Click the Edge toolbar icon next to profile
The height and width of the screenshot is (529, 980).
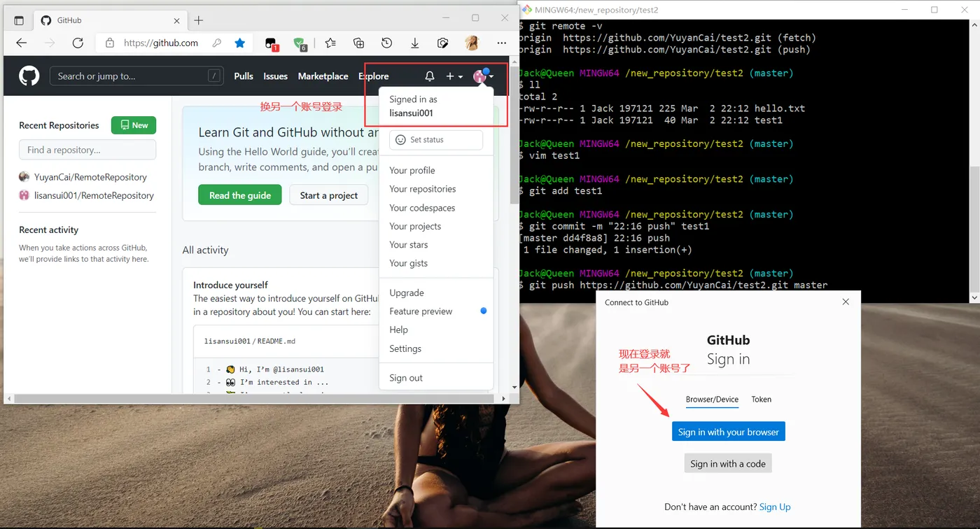442,43
